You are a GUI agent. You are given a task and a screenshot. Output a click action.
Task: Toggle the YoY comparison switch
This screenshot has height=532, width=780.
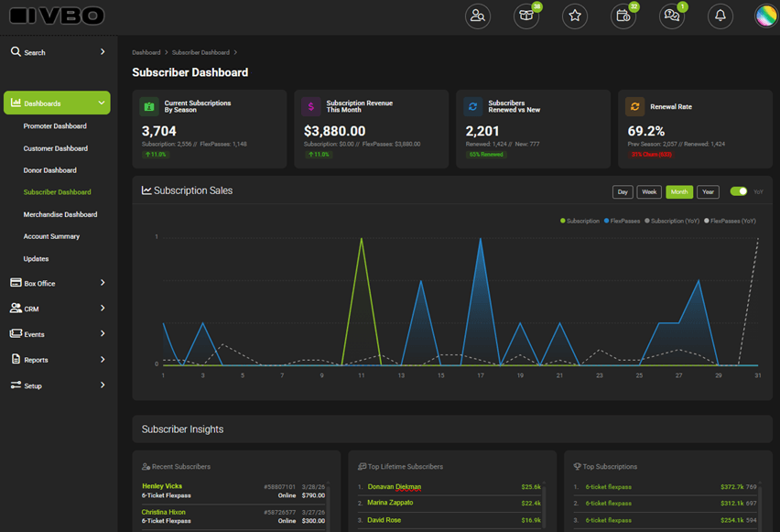pos(738,191)
